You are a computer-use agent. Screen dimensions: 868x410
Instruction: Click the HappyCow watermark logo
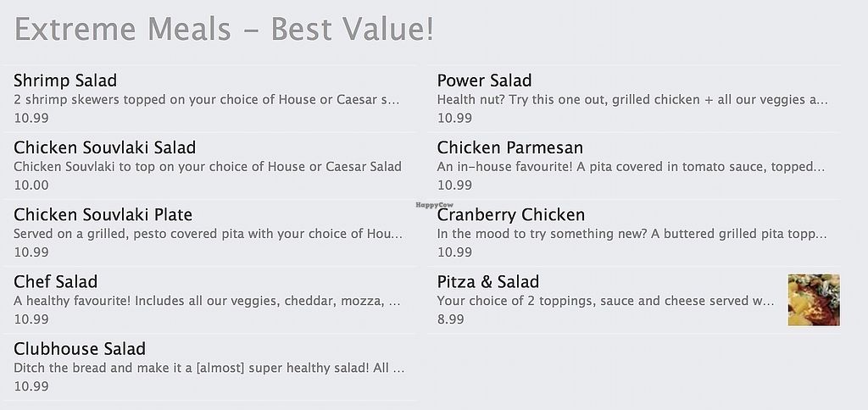(x=434, y=205)
